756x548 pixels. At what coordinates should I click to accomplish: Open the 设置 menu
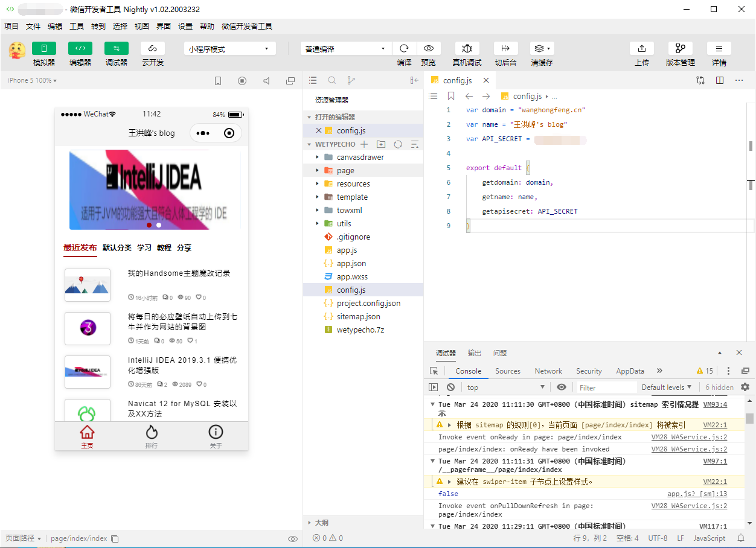(185, 27)
